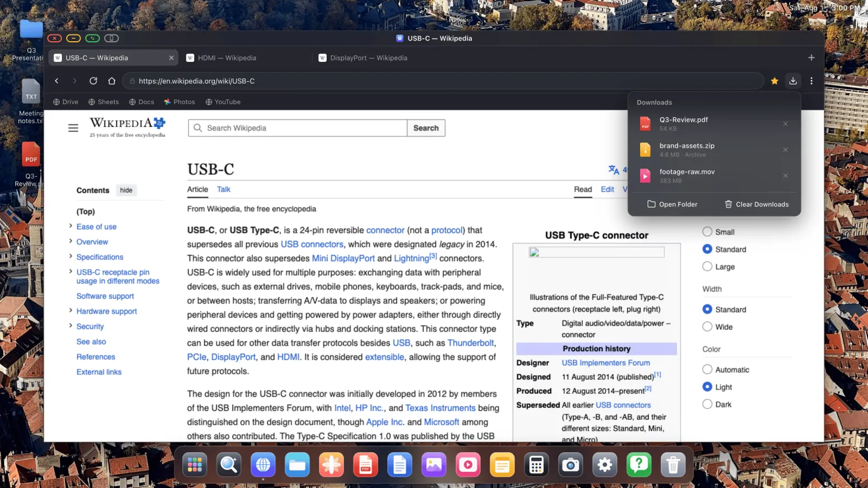This screenshot has width=868, height=488.
Task: Open the browser home page
Action: (112, 81)
